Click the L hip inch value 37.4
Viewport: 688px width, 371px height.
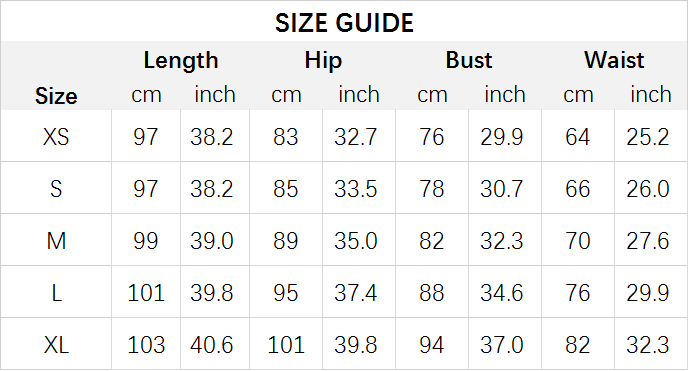pos(356,293)
